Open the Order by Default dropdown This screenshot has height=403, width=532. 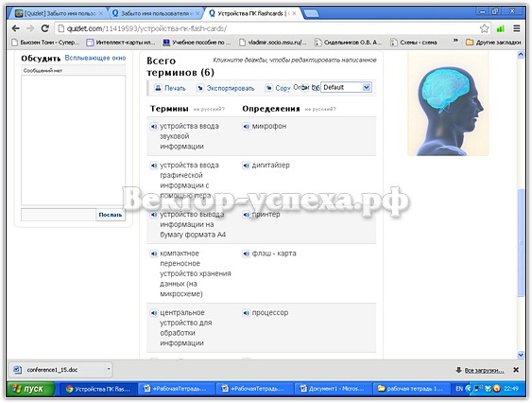pyautogui.click(x=346, y=87)
